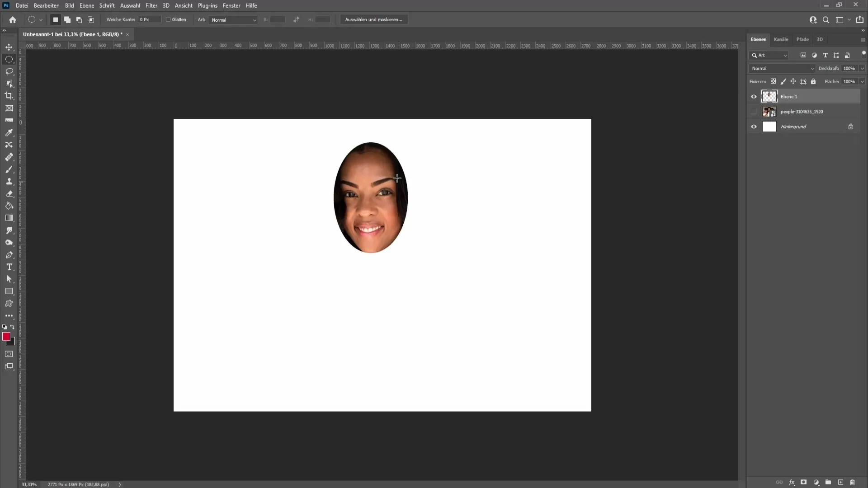Hide the Hintergrund layer
868x488 pixels.
tap(754, 127)
